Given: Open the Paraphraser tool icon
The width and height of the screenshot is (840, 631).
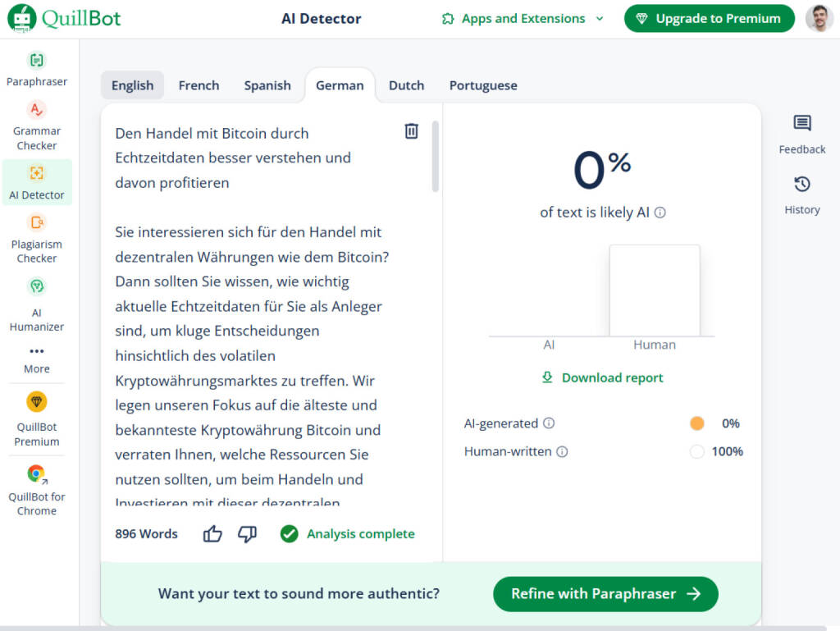Looking at the screenshot, I should [36, 60].
